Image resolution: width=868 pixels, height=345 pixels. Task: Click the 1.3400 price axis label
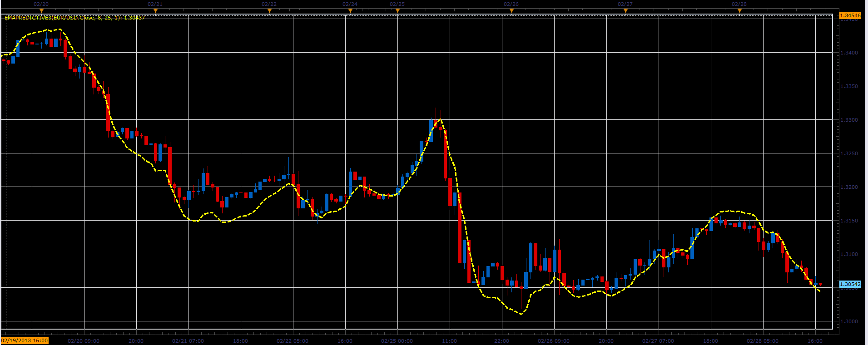(849, 53)
